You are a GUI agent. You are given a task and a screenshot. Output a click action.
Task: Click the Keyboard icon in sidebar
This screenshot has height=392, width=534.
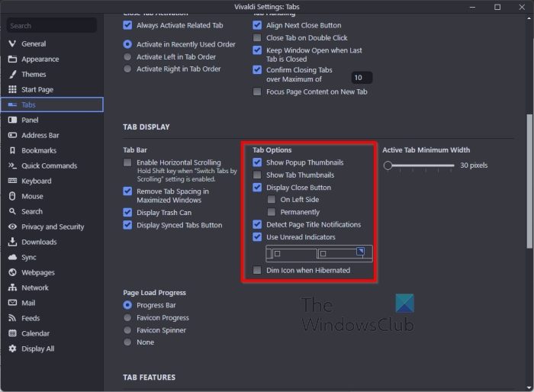point(12,181)
